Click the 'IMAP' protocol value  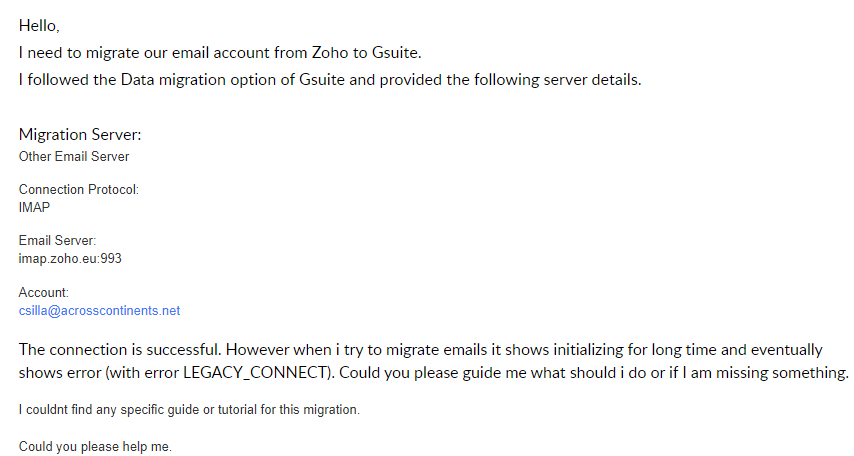coord(34,208)
